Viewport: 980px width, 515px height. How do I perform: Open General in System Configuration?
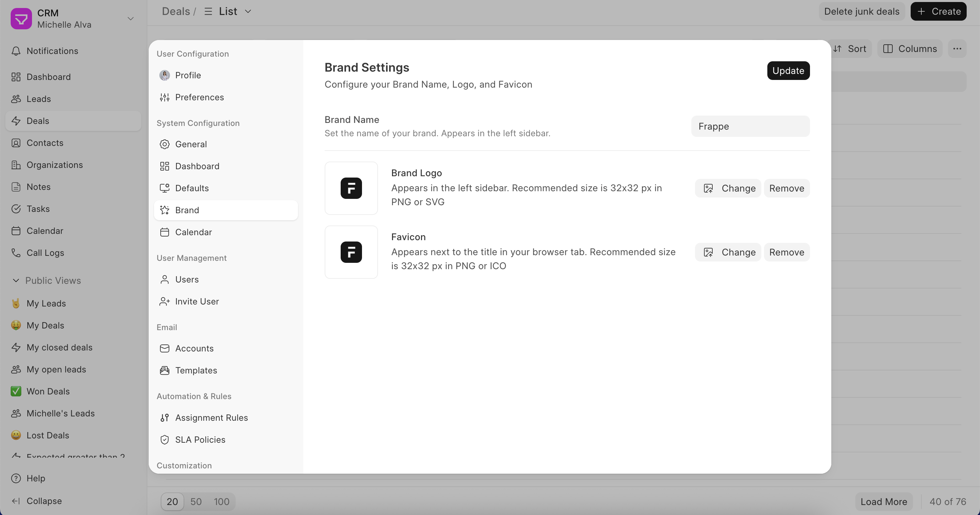[x=191, y=145]
